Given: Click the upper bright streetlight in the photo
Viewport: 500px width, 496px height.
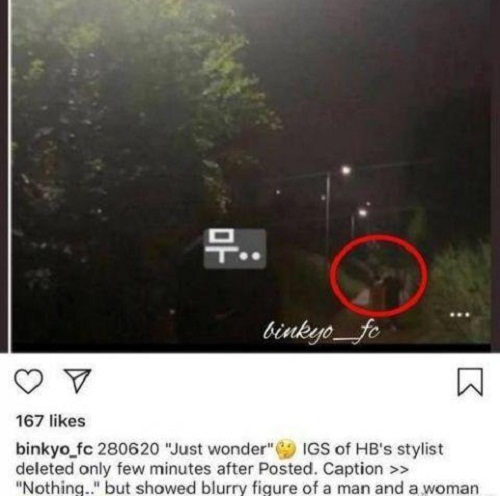Looking at the screenshot, I should coord(346,171).
